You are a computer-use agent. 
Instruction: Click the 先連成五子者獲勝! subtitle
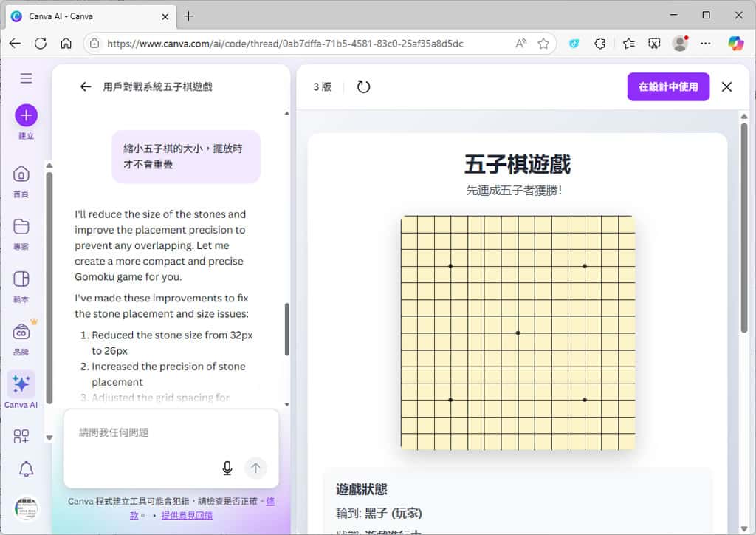coord(514,190)
